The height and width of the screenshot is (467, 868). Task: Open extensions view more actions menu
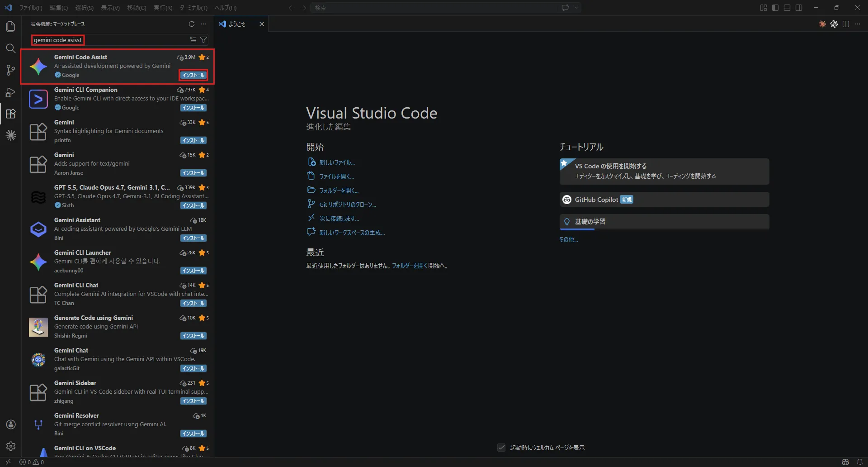tap(203, 24)
